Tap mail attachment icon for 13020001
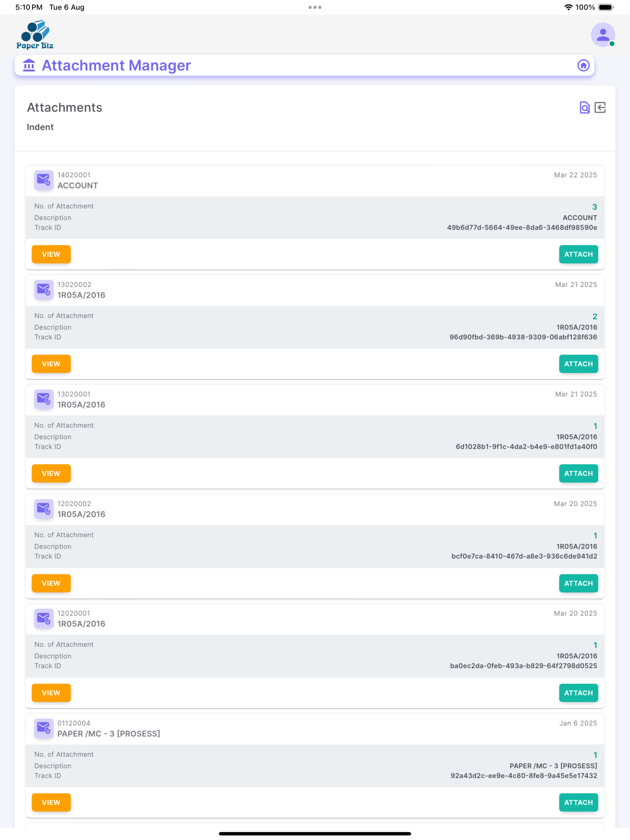 pyautogui.click(x=44, y=399)
